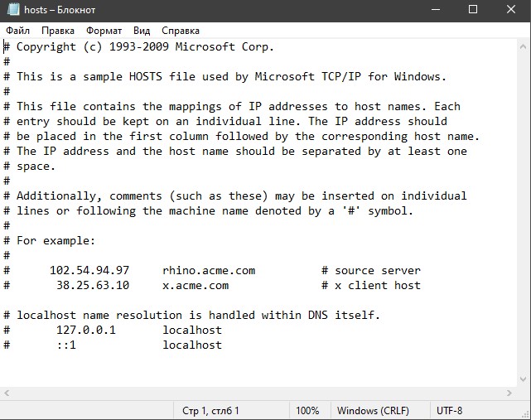Open the Вид menu
The width and height of the screenshot is (531, 420).
[x=142, y=31]
